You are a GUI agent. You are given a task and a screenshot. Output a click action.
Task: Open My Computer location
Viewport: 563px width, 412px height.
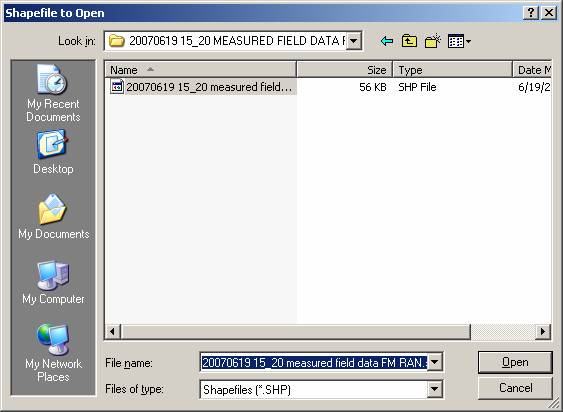[x=53, y=282]
